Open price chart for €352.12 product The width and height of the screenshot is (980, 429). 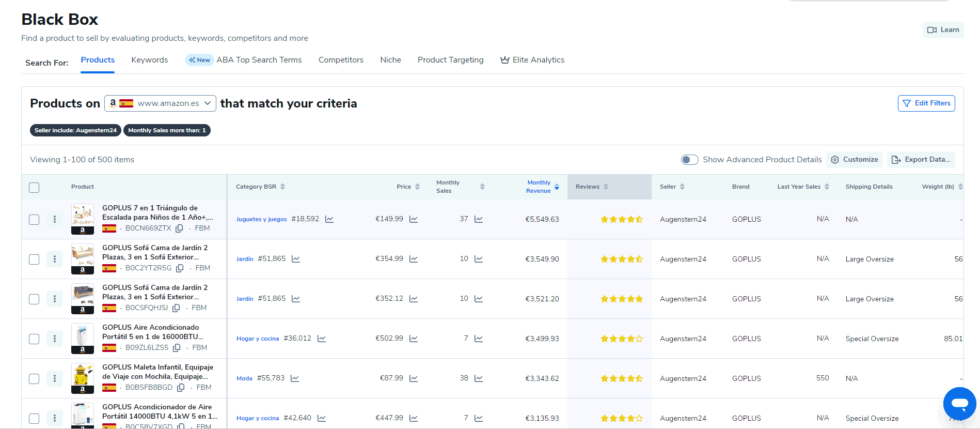[414, 299]
